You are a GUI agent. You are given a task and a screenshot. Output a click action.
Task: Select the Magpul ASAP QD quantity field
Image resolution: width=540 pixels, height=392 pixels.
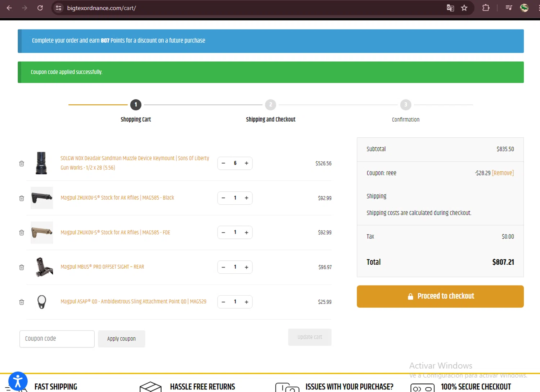point(235,302)
